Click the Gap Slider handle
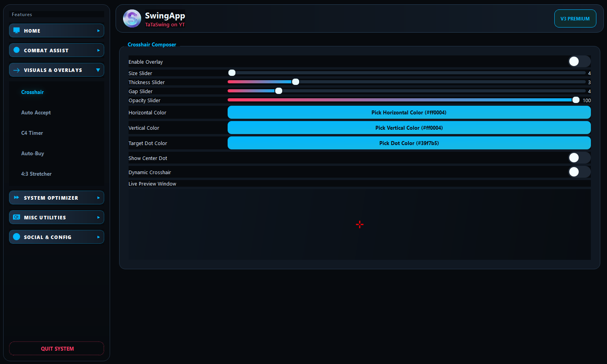Viewport: 607px width, 364px height. tap(279, 91)
